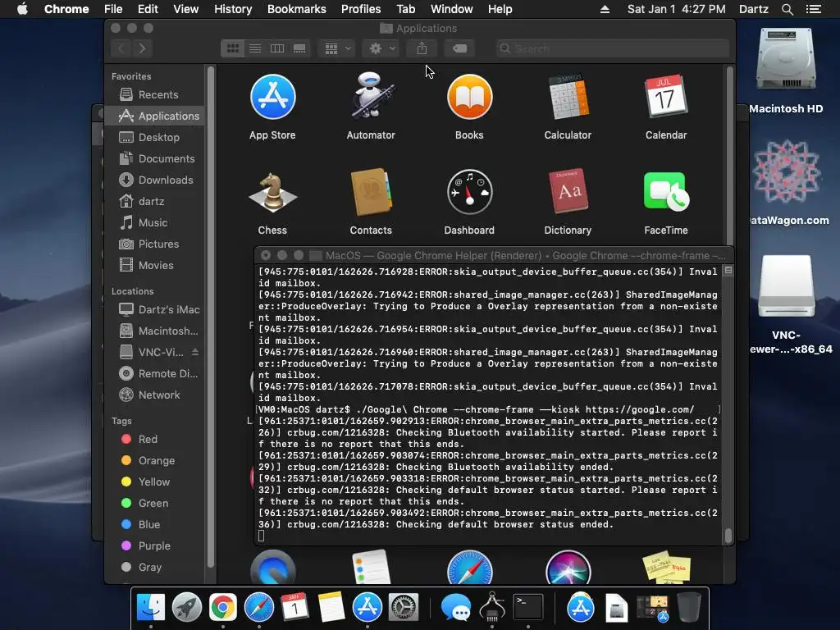Select the Purple tag

[154, 546]
